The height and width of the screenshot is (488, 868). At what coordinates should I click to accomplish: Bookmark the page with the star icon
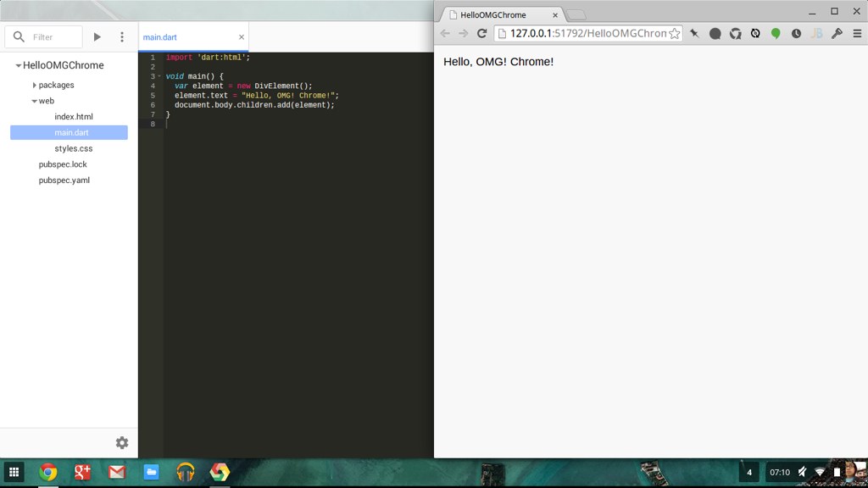point(674,34)
